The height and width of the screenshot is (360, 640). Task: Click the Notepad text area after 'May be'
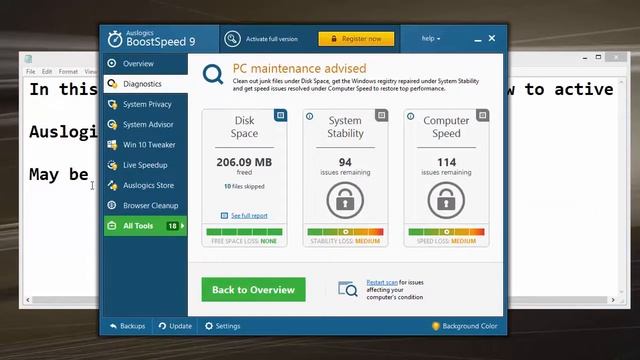coord(92,175)
